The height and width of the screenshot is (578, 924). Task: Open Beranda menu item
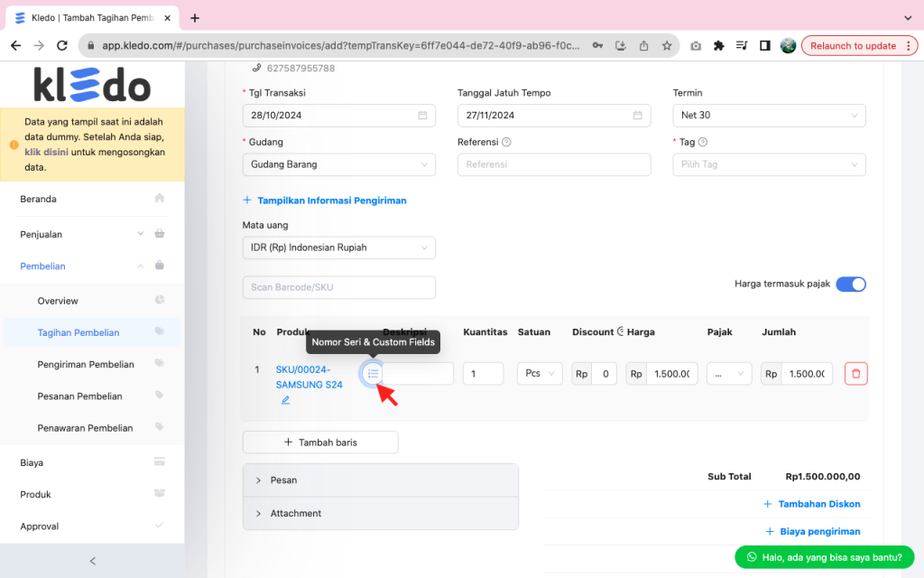[x=93, y=199]
